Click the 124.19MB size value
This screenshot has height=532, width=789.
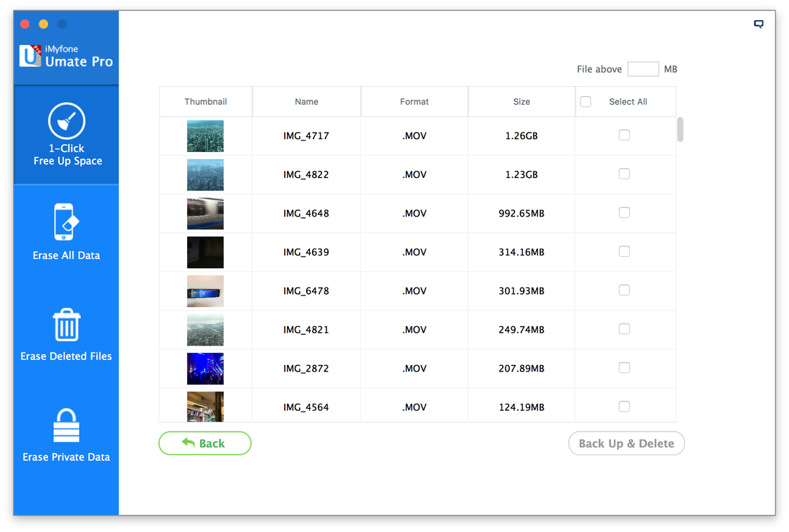coord(521,407)
